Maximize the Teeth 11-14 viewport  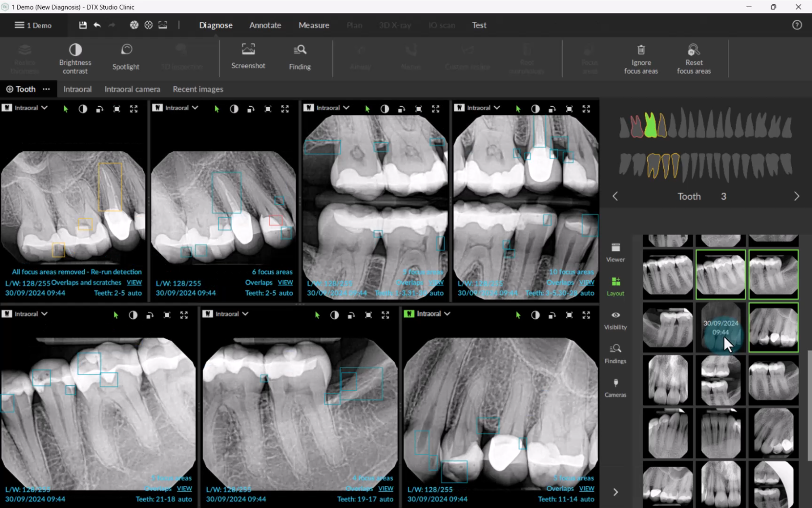coord(586,315)
